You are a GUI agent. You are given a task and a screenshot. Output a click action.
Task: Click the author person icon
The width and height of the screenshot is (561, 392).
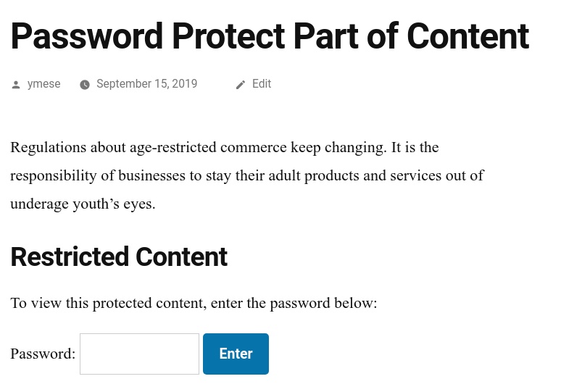tap(16, 85)
